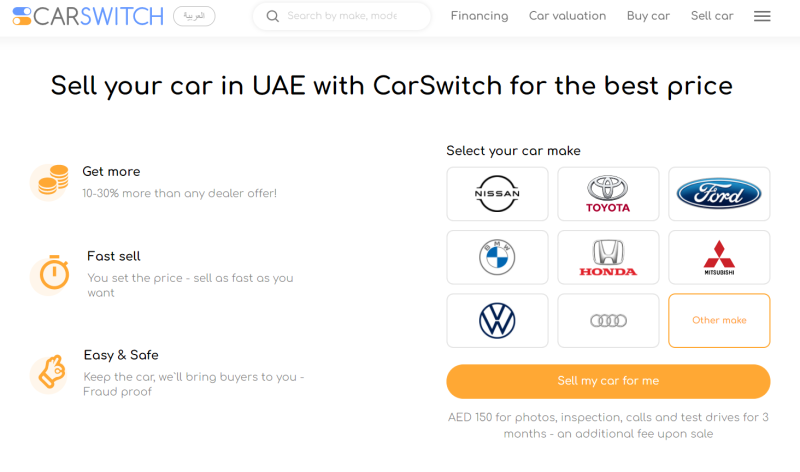Pick the Ford oval logo
The image size is (800, 472).
click(719, 194)
